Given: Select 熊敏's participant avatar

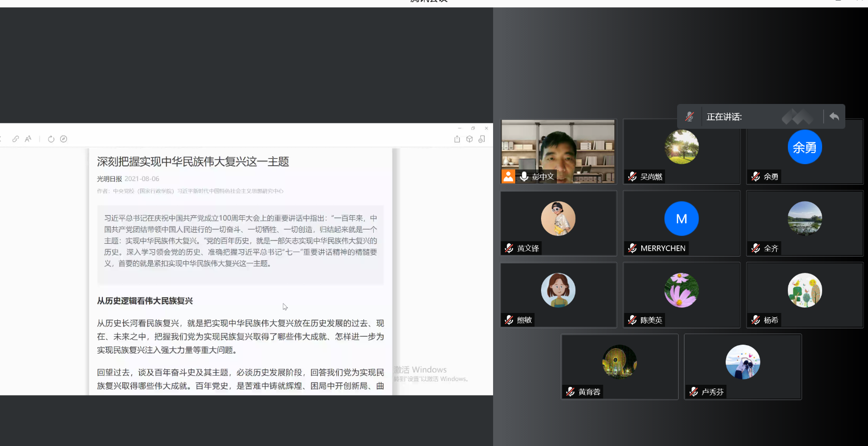Looking at the screenshot, I should pos(558,290).
